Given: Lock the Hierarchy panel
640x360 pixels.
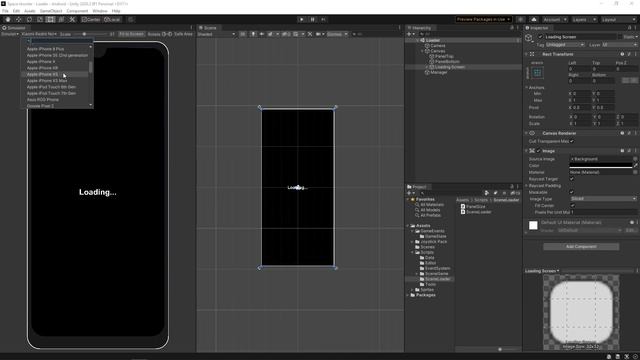Looking at the screenshot, I should point(512,28).
